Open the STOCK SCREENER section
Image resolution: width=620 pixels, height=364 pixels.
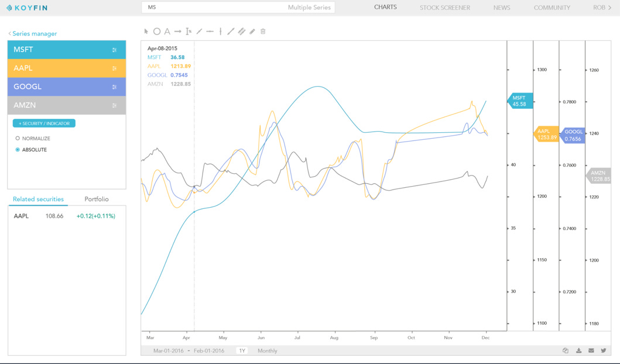tap(445, 8)
